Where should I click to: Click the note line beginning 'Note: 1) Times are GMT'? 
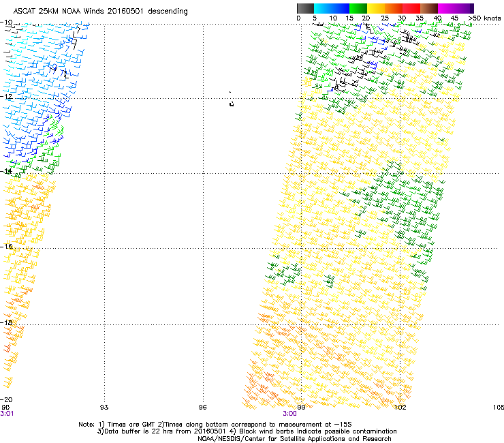pyautogui.click(x=215, y=425)
